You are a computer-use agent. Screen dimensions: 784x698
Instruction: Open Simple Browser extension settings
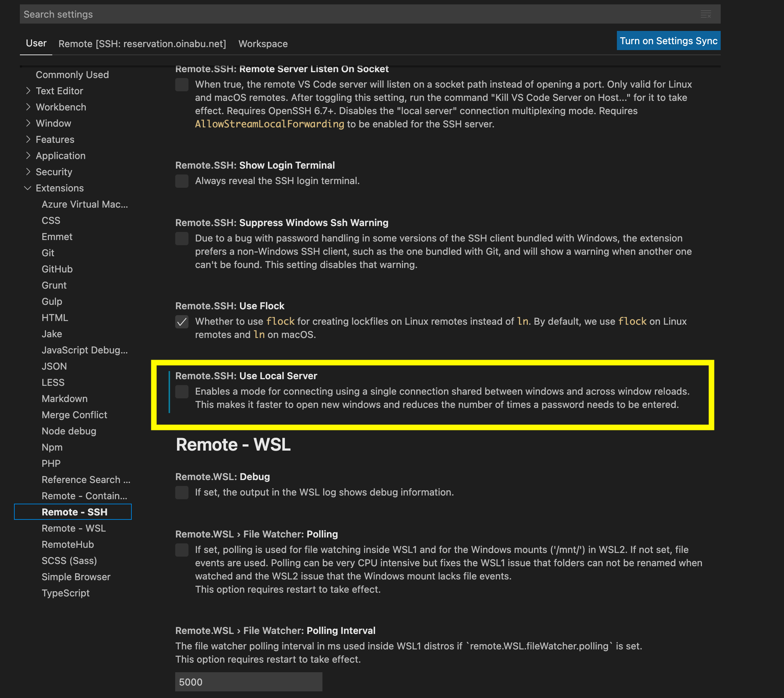[76, 577]
